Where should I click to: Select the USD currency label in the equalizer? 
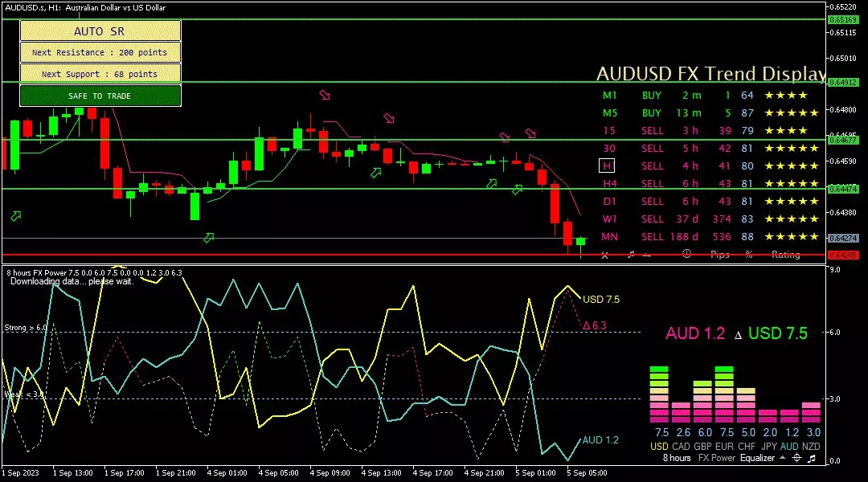click(x=659, y=446)
